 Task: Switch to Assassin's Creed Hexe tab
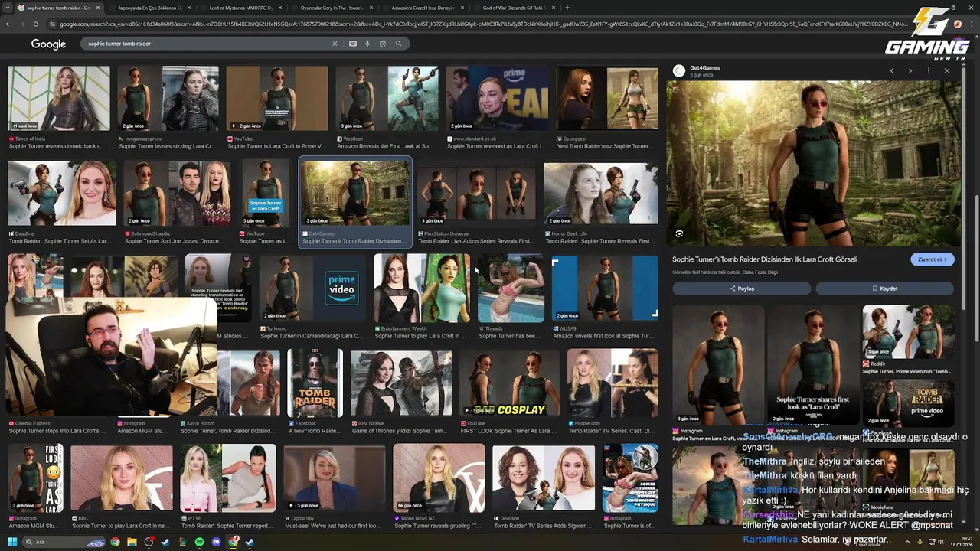pyautogui.click(x=423, y=8)
